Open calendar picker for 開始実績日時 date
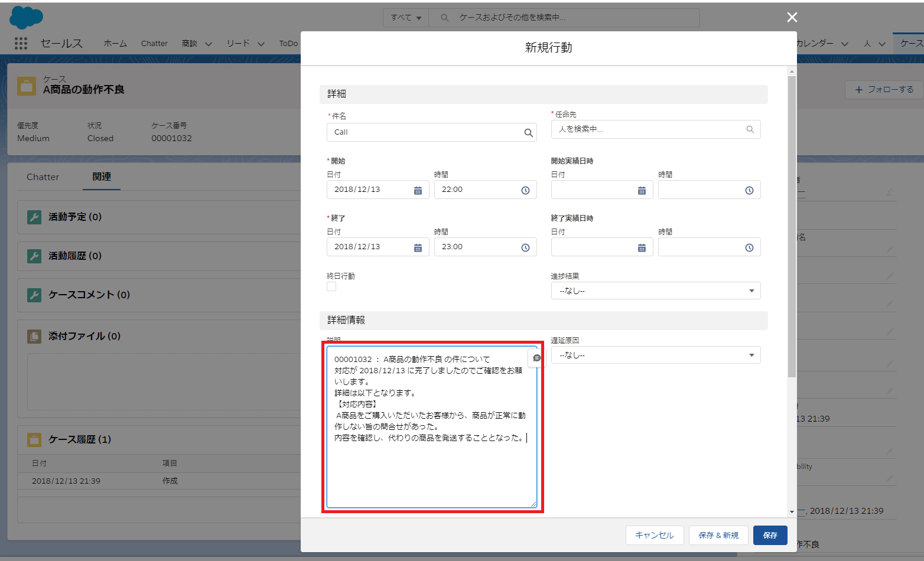This screenshot has height=561, width=924. tap(642, 190)
